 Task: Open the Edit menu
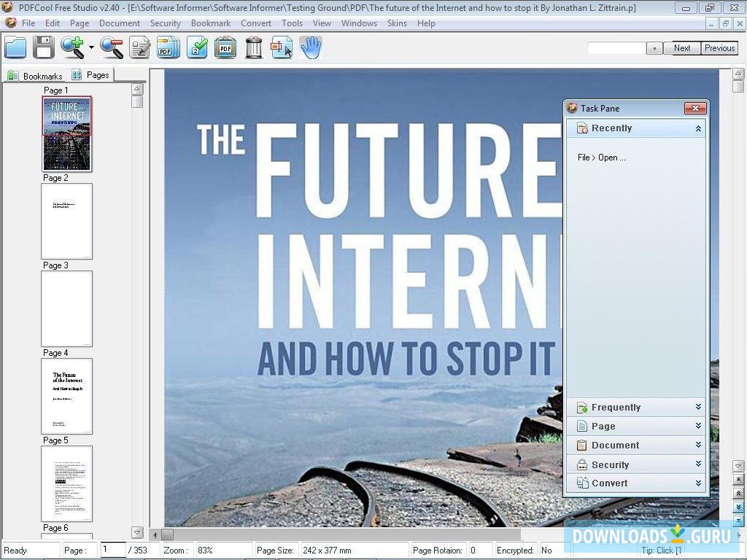53,23
